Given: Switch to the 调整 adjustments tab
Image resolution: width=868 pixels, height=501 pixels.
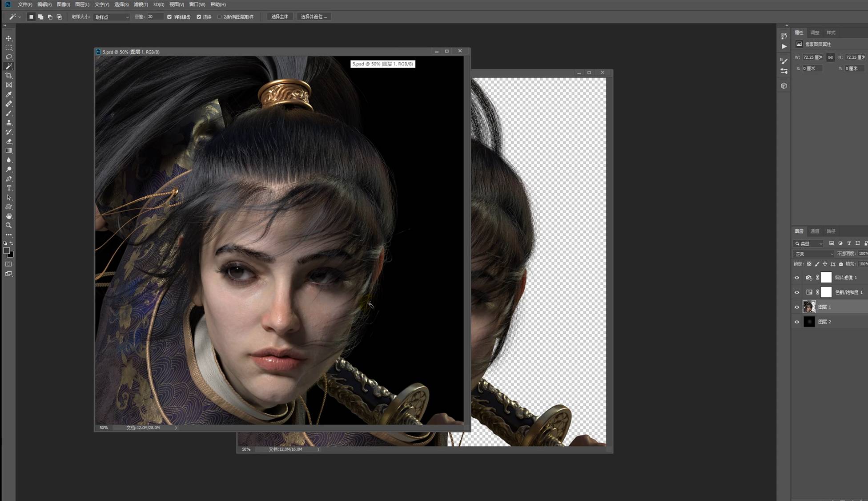Looking at the screenshot, I should 815,32.
